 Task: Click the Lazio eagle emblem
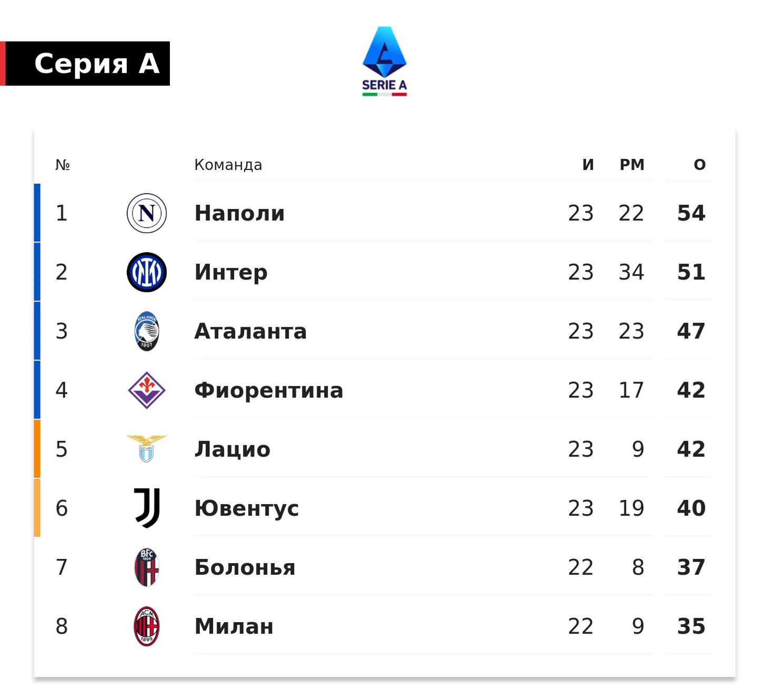click(x=147, y=449)
